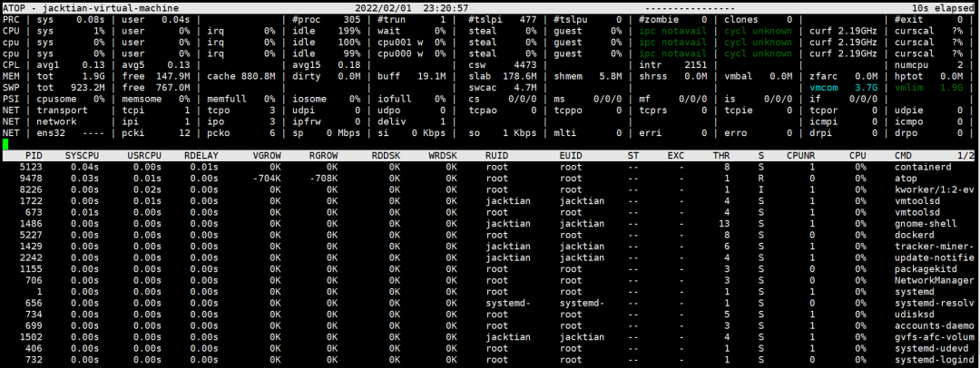Select the accounts-daemo process name
Viewport: 980px width, 368px height.
pos(935,325)
